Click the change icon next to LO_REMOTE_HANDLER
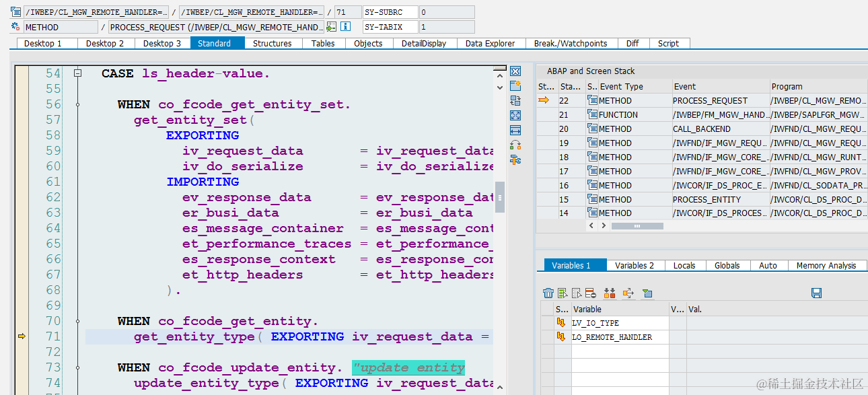 561,336
